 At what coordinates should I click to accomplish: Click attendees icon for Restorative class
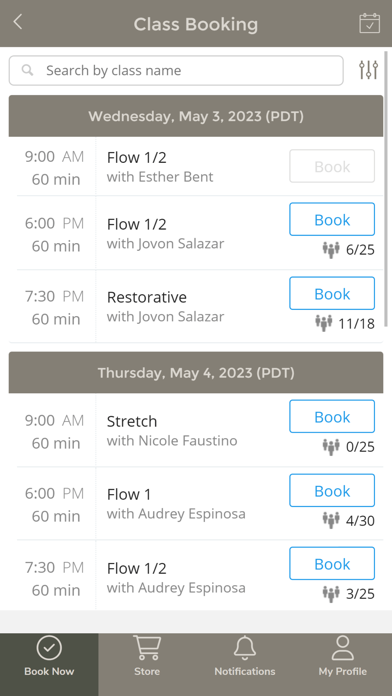pyautogui.click(x=324, y=323)
